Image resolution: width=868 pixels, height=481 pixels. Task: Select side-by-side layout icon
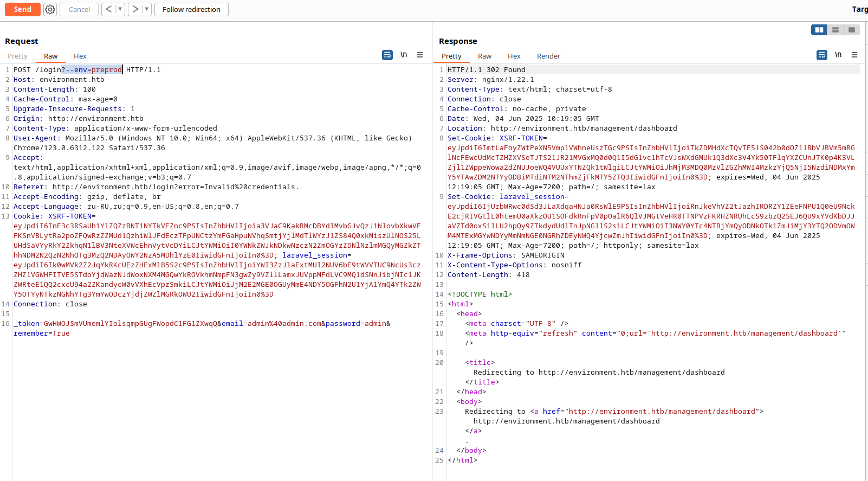[x=819, y=30]
